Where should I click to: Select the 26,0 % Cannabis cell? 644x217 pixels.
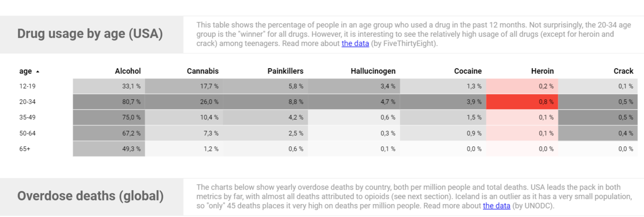point(184,102)
